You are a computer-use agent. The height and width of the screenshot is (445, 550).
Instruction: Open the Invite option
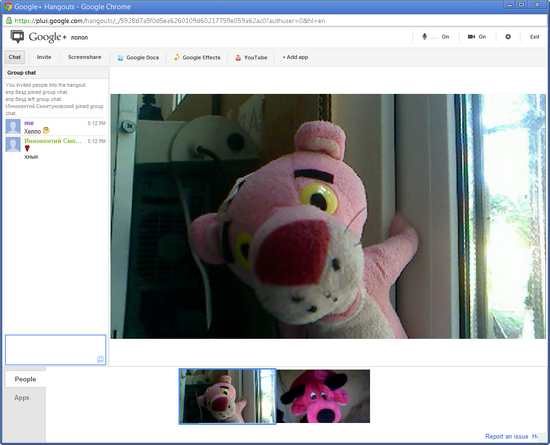(44, 57)
